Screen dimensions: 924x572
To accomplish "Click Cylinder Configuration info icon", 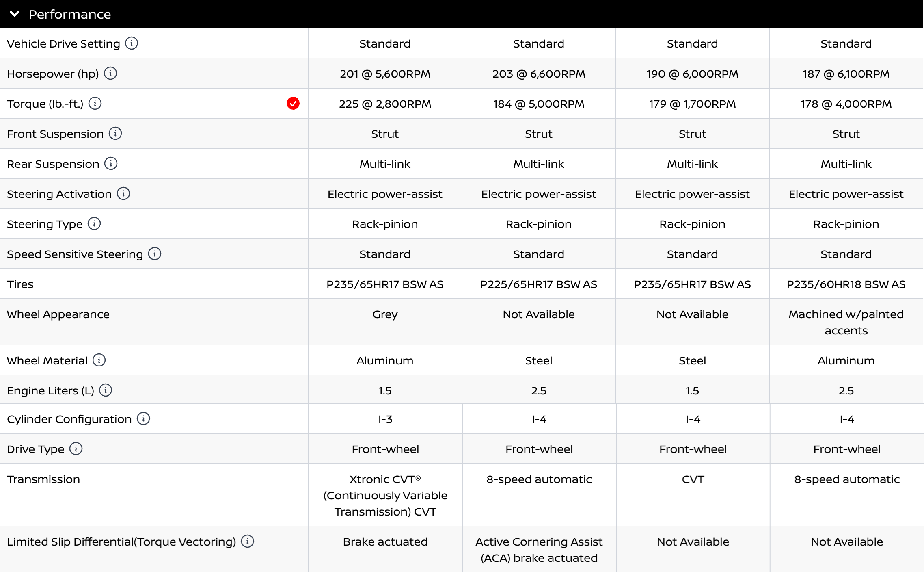I will [x=143, y=418].
